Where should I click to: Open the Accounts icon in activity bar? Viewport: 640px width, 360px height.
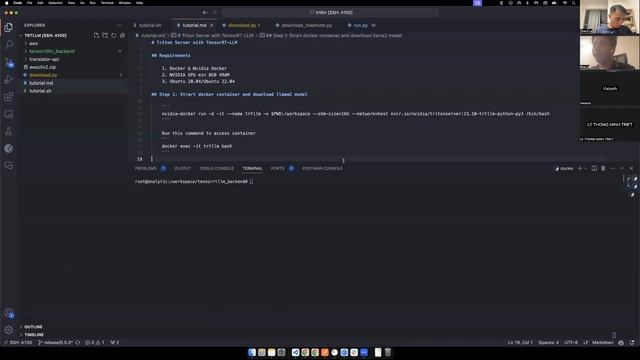(9, 313)
